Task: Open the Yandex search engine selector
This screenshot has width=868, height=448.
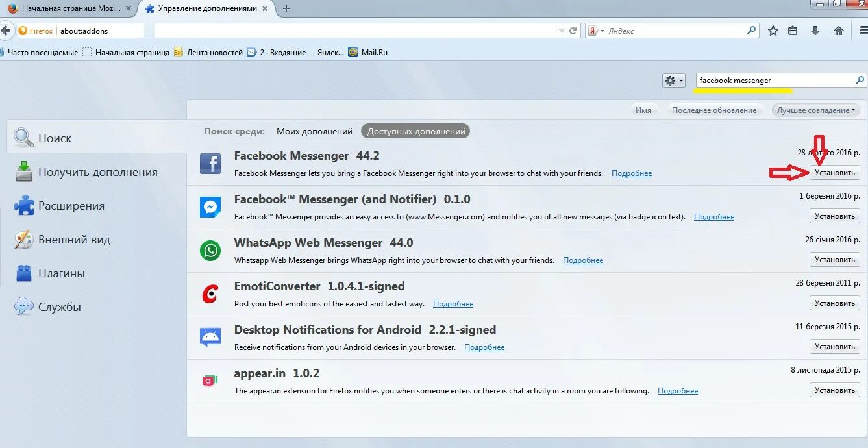Action: coord(596,31)
